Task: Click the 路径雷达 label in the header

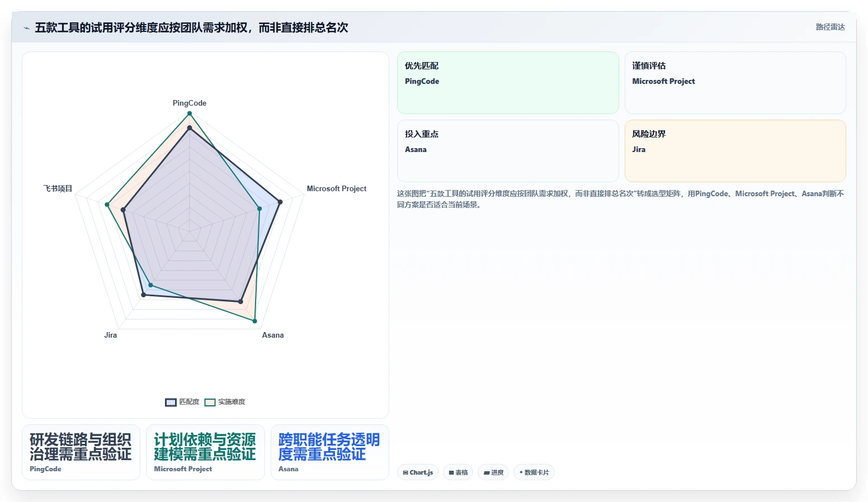Action: (830, 27)
